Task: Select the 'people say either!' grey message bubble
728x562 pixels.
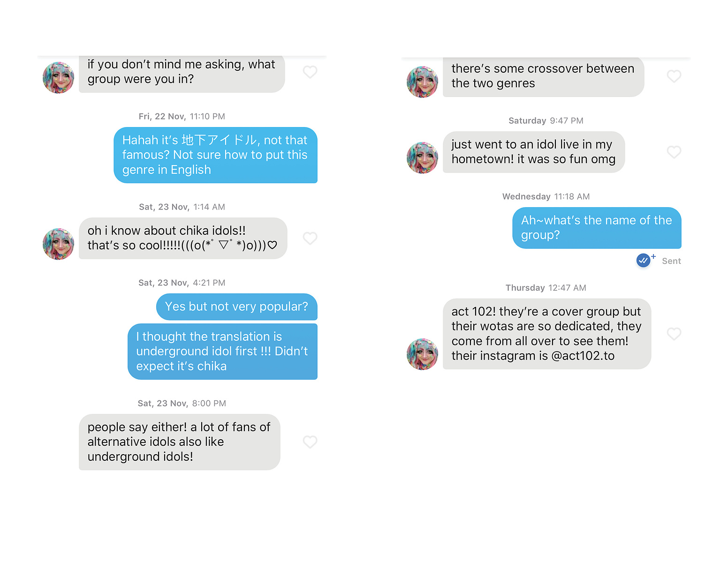Action: [x=180, y=442]
